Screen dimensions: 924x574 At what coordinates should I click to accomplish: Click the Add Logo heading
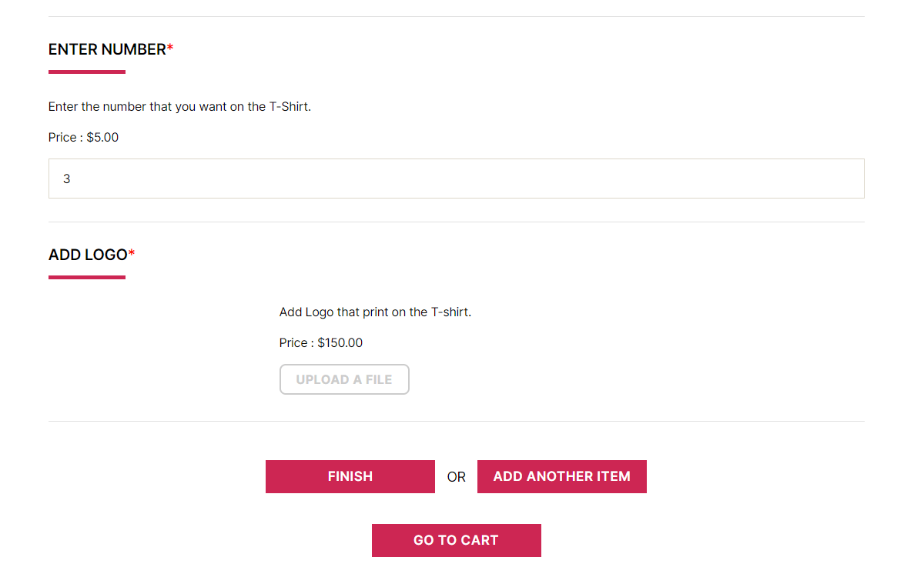point(87,255)
